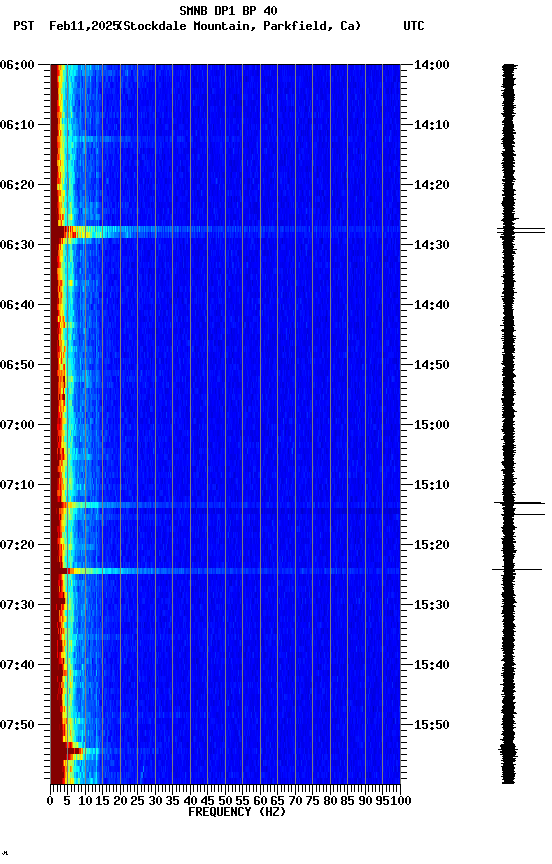Viewport: 552px width, 864px height.
Task: Click the '14:40' UTC time label
Action: click(x=432, y=305)
